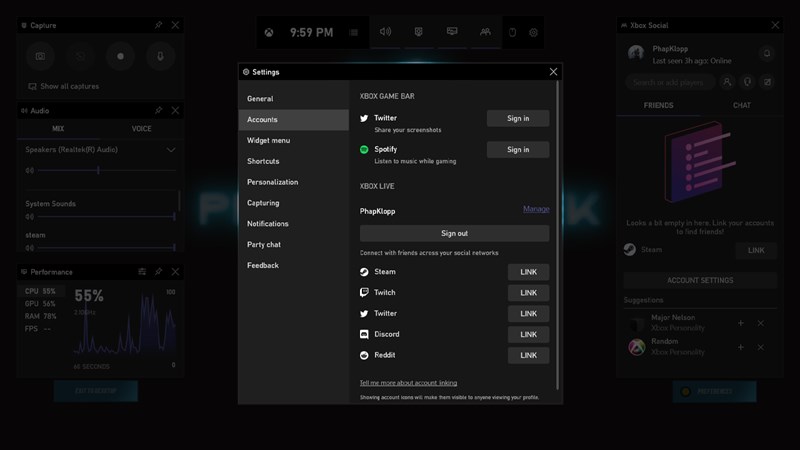Switch to FRIENDS tab in Xbox Social
800x450 pixels.
point(658,106)
